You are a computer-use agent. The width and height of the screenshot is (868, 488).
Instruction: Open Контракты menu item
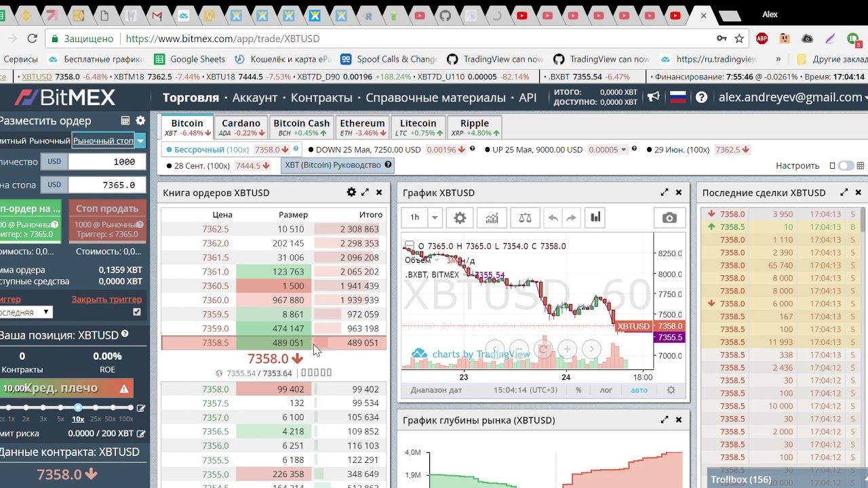click(x=321, y=98)
